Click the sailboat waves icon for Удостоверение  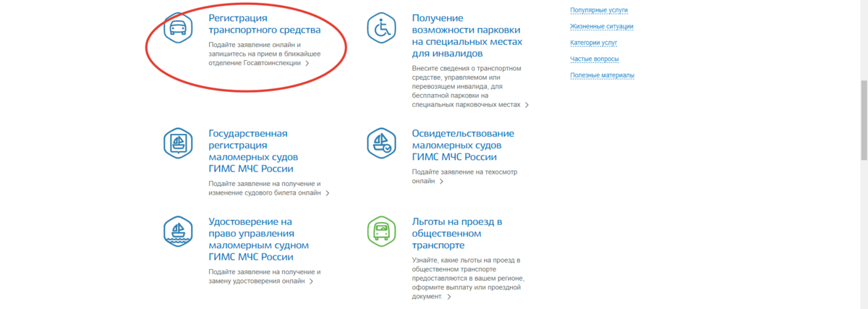177,231
